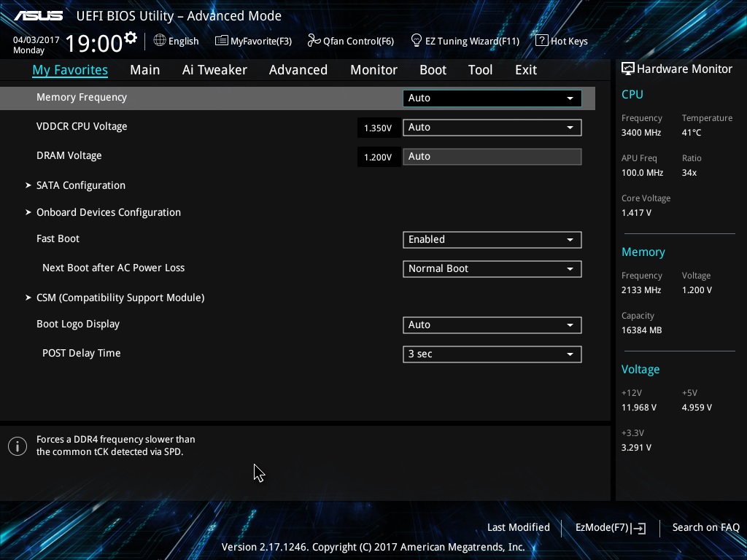Viewport: 747px width, 560px height.
Task: Click the info icon in help panel
Action: click(18, 446)
